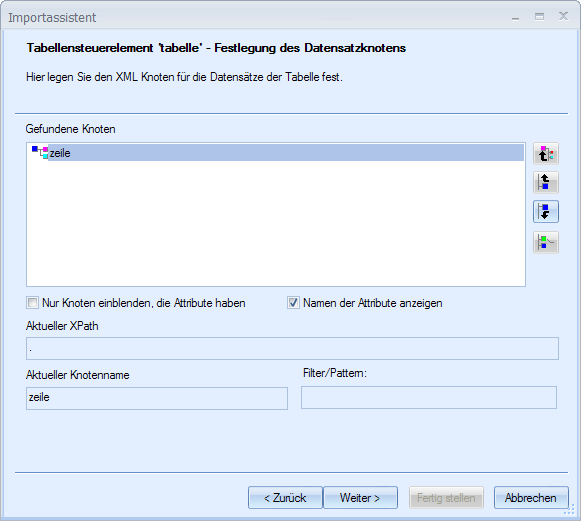Proceed with the 'Weiter >' button
581x521 pixels.
[361, 498]
